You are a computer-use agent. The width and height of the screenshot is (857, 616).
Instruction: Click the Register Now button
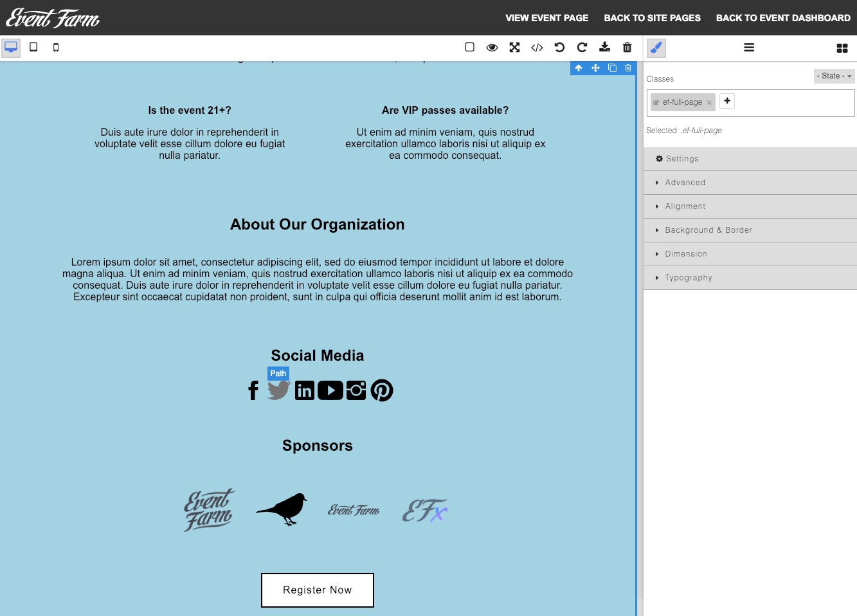[318, 590]
